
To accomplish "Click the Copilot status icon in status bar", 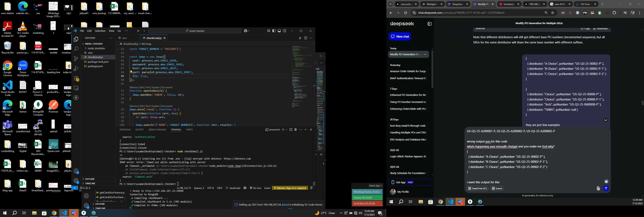I will point(245,188).
